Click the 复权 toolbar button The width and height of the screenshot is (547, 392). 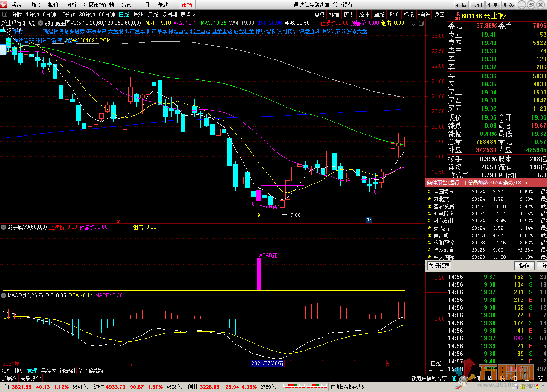coord(319,15)
